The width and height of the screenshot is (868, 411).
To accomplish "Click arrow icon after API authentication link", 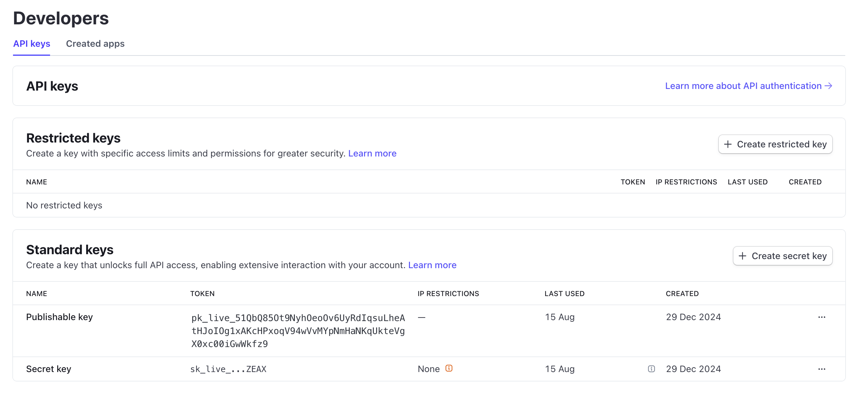I will coord(829,86).
